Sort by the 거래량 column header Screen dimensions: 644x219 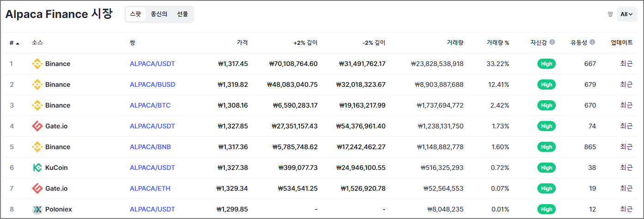pyautogui.click(x=455, y=43)
